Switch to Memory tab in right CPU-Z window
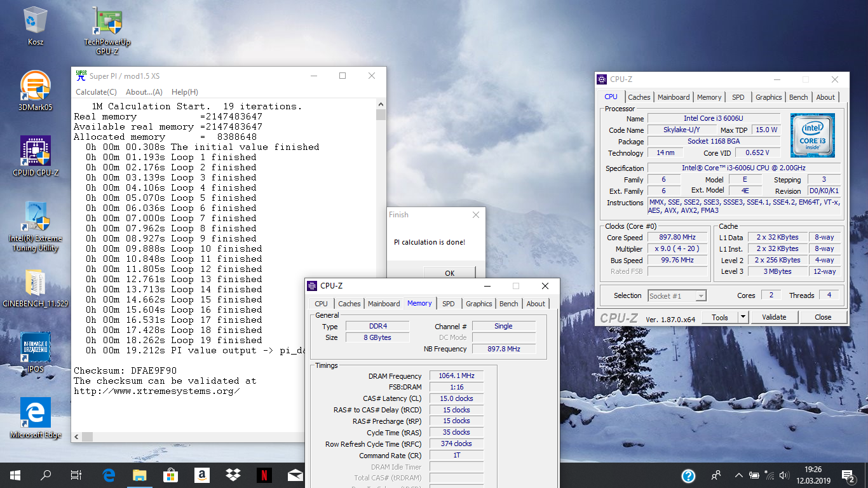Image resolution: width=868 pixels, height=488 pixels. [x=709, y=97]
